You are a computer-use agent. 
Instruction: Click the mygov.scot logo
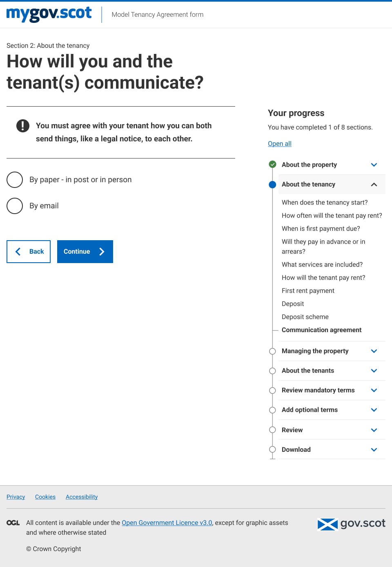[x=49, y=14]
